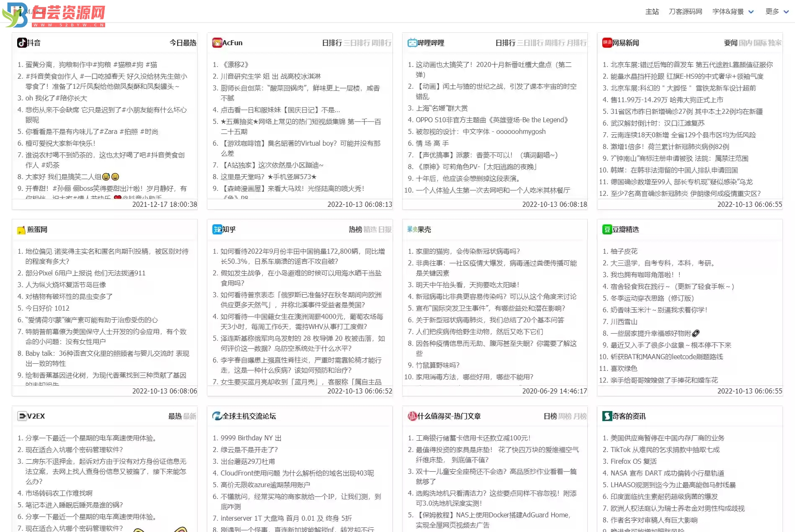The width and height of the screenshot is (795, 532).
Task: Select 网易新闻 独家 tab
Action: tap(775, 43)
